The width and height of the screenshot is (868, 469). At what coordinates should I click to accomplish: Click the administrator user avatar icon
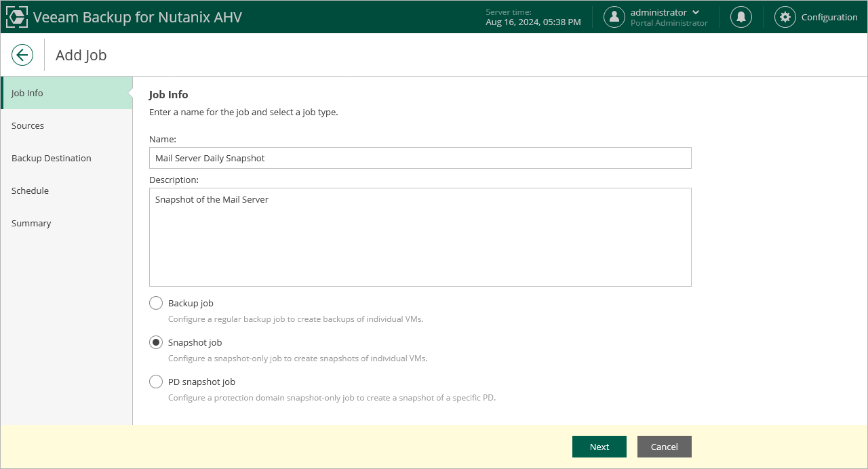tap(614, 17)
